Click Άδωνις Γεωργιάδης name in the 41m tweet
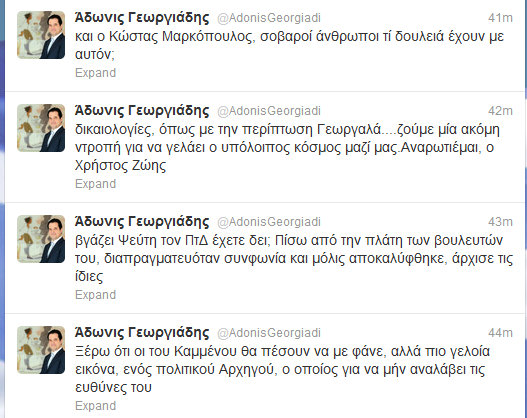Screen dimensions: 527x418 (142, 17)
